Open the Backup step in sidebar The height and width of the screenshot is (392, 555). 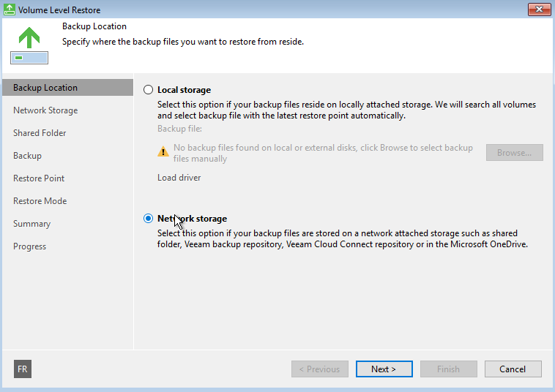pos(27,156)
